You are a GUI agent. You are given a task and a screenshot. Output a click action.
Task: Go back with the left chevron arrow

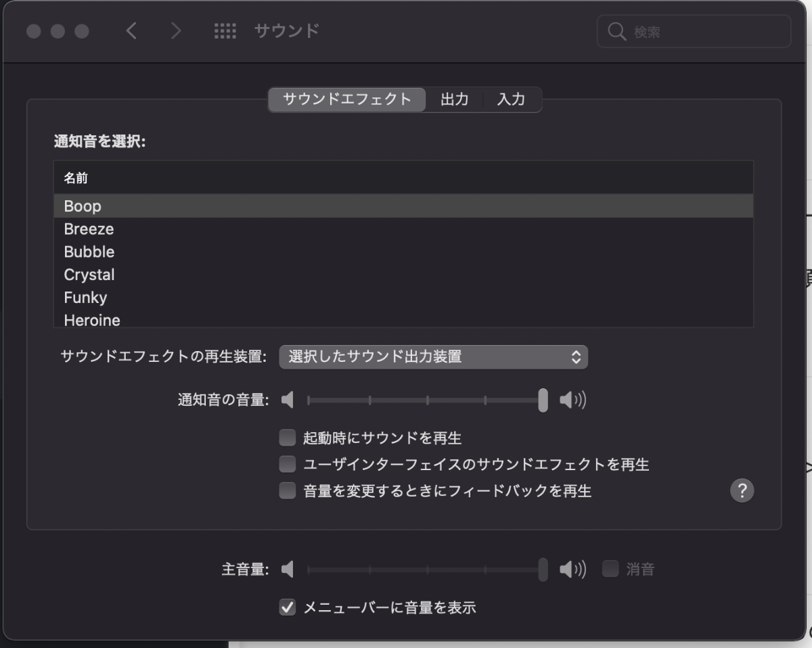click(x=132, y=31)
